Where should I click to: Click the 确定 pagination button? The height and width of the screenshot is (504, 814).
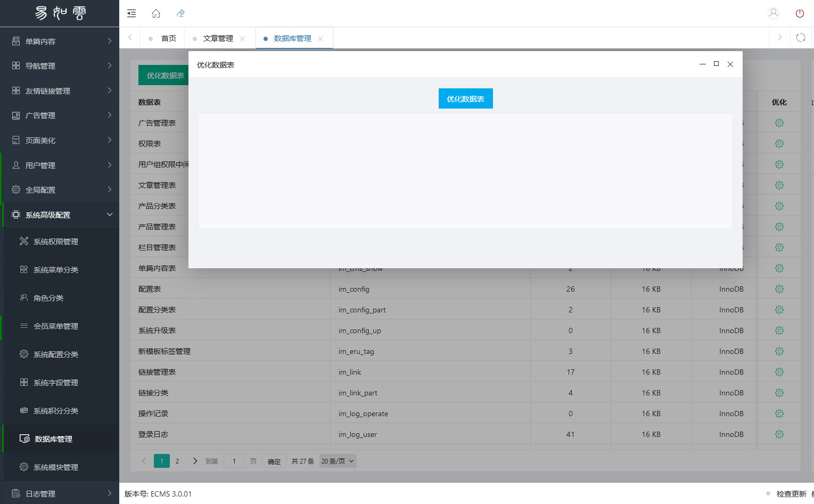274,461
